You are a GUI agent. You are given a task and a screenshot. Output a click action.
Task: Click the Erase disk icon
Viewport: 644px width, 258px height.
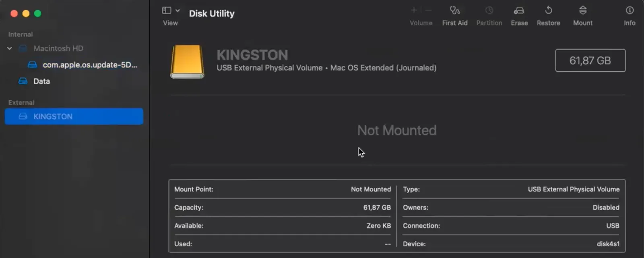click(x=519, y=10)
